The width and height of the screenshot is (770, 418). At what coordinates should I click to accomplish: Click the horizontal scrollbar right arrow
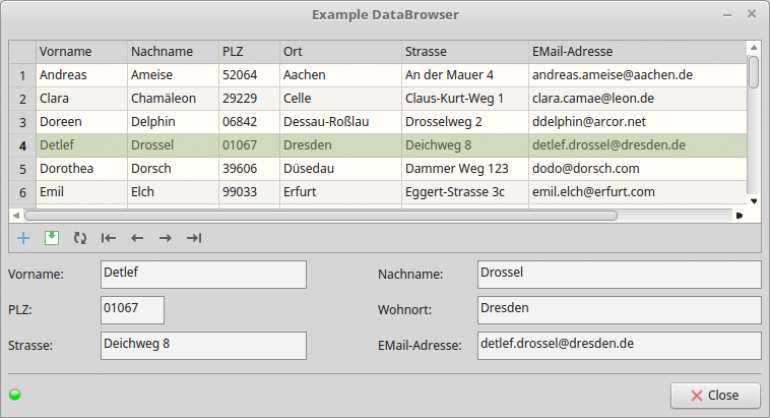pyautogui.click(x=739, y=215)
